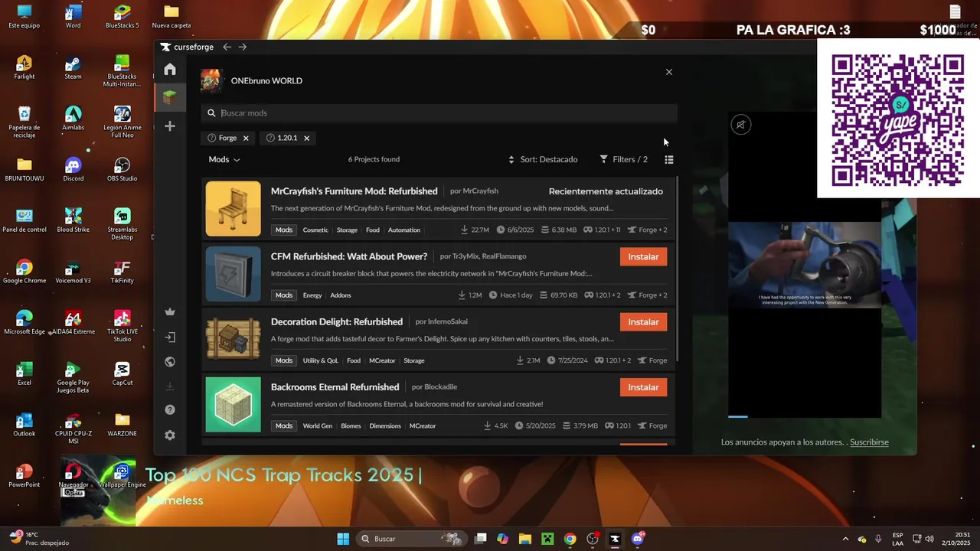
Task: Select Utility & QoL tag
Action: (320, 360)
